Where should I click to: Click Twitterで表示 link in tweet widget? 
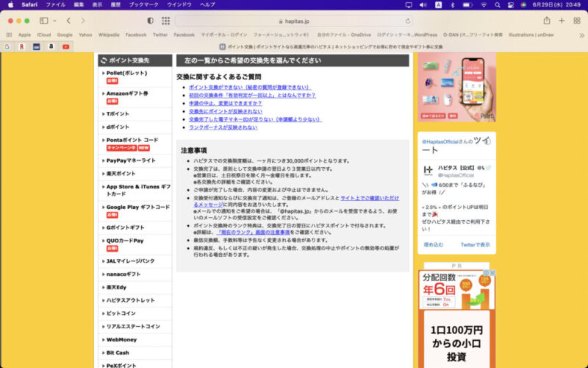click(475, 245)
